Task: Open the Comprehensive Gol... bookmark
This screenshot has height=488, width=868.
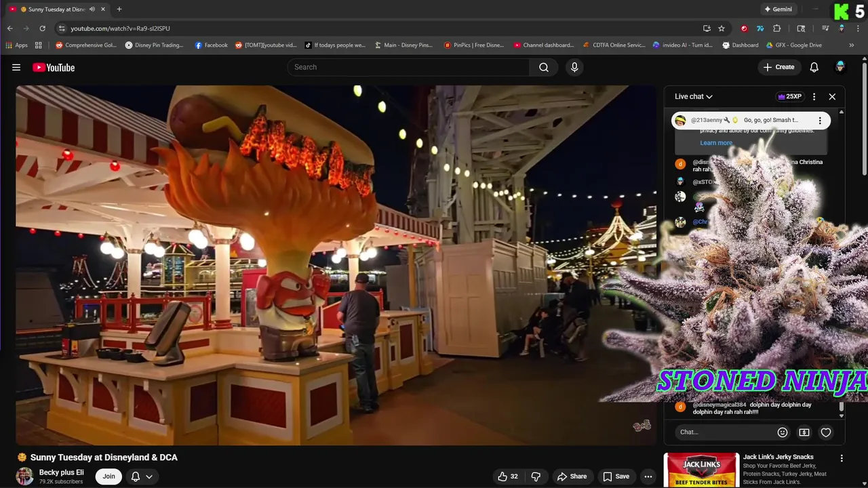Action: [85, 45]
